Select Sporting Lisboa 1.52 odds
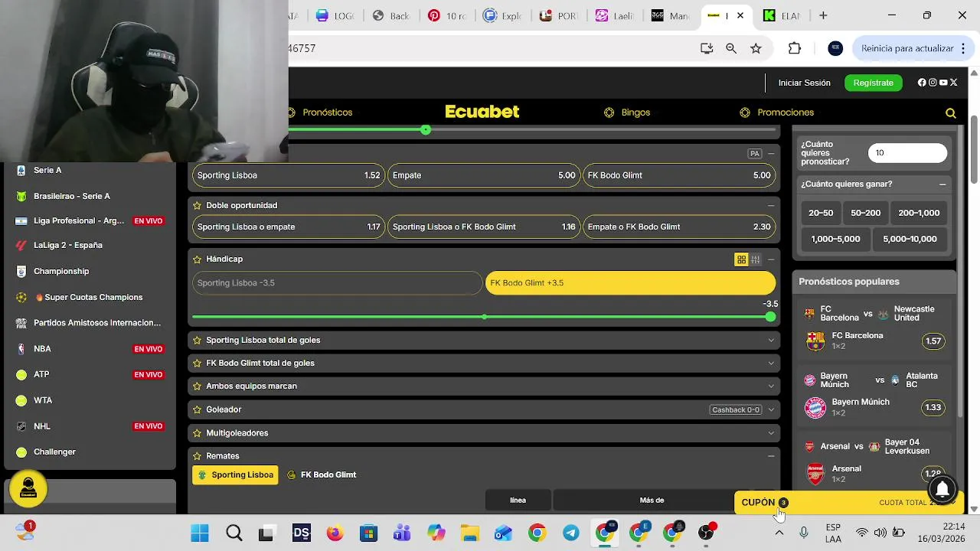Image resolution: width=980 pixels, height=551 pixels. (x=289, y=175)
